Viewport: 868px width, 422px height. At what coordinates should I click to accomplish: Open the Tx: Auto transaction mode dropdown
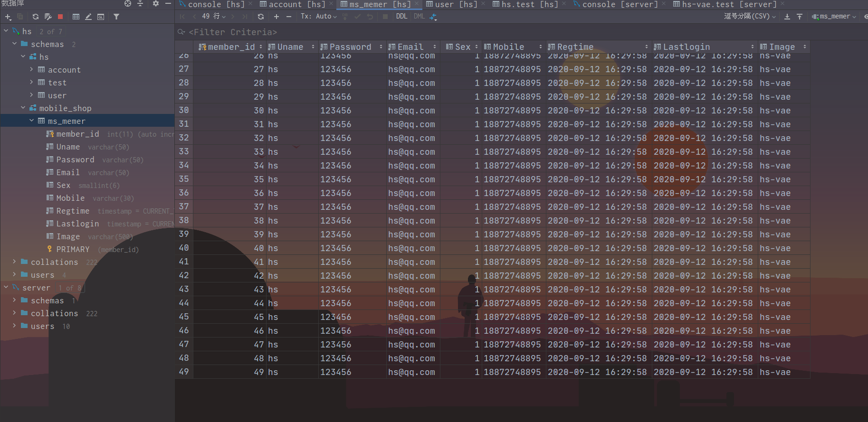(319, 16)
